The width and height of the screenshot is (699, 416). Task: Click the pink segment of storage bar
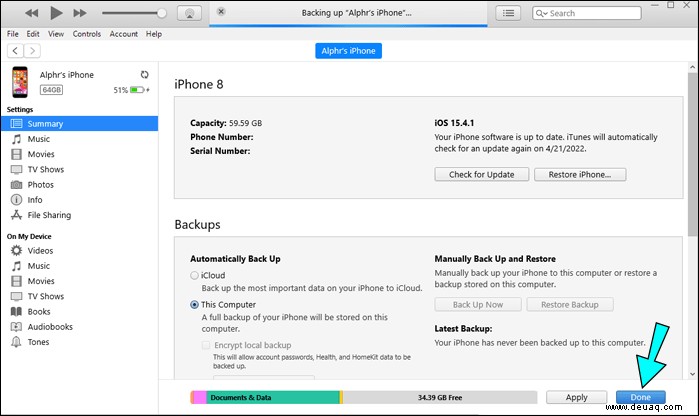tap(200, 397)
